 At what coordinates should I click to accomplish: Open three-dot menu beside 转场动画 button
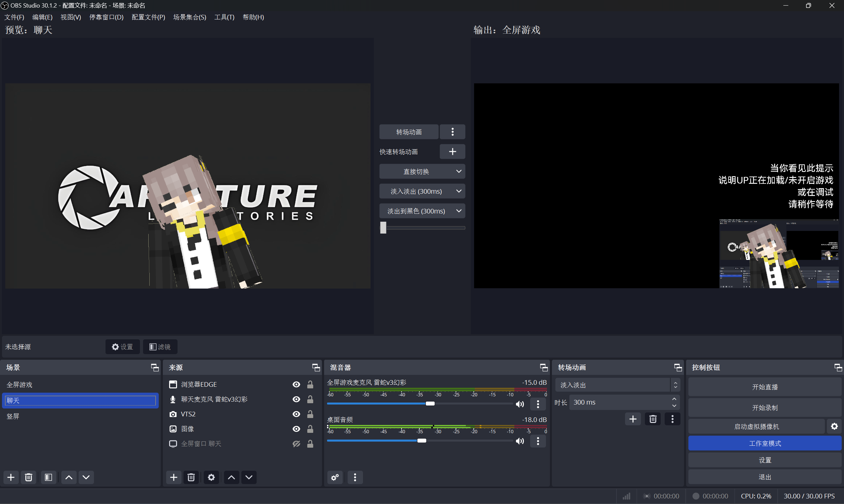click(452, 132)
